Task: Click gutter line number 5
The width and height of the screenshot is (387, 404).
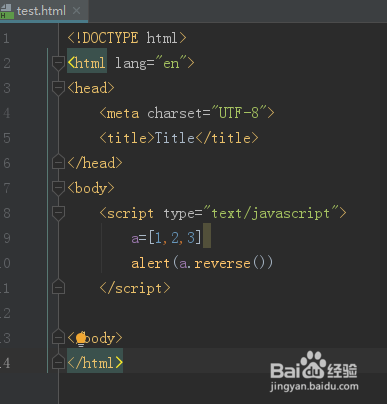Action: [x=7, y=138]
